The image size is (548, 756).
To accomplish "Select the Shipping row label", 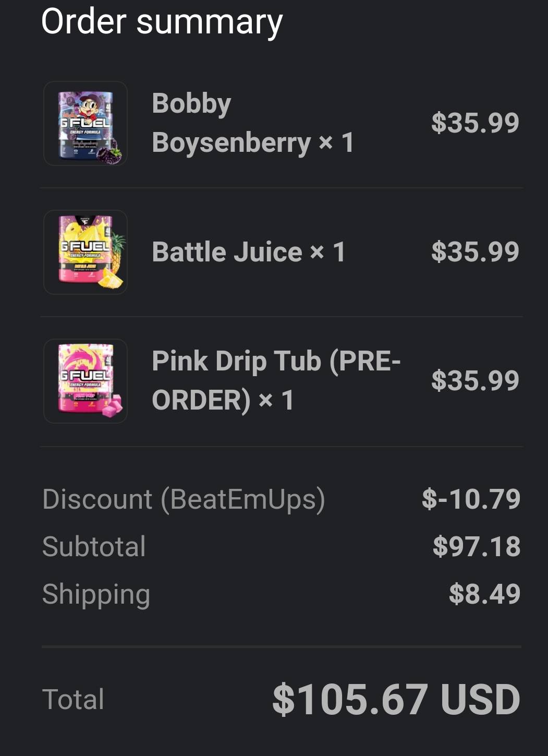I will click(97, 593).
